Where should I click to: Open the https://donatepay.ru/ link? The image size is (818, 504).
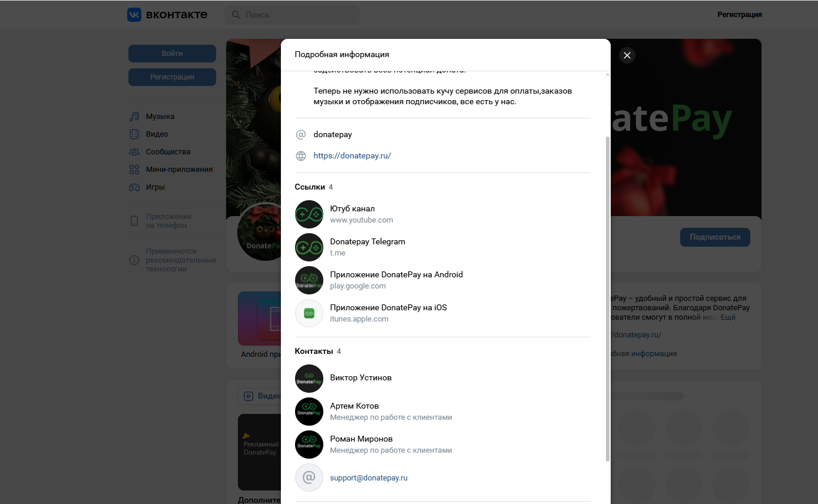tap(352, 156)
